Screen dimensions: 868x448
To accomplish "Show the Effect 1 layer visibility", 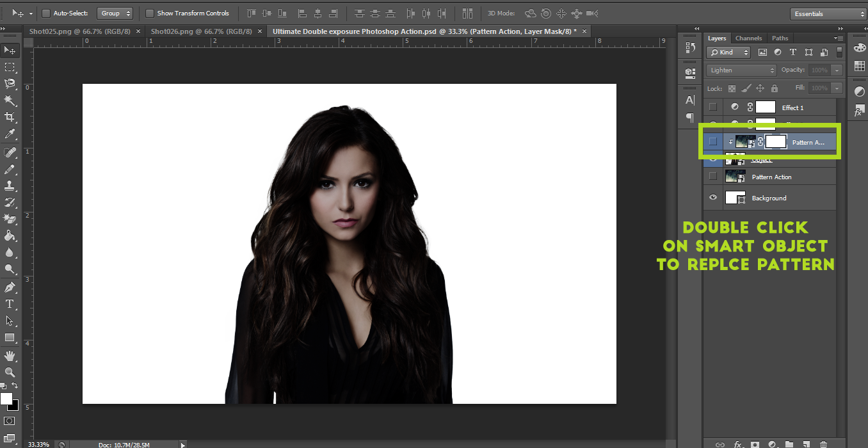I will [x=712, y=107].
